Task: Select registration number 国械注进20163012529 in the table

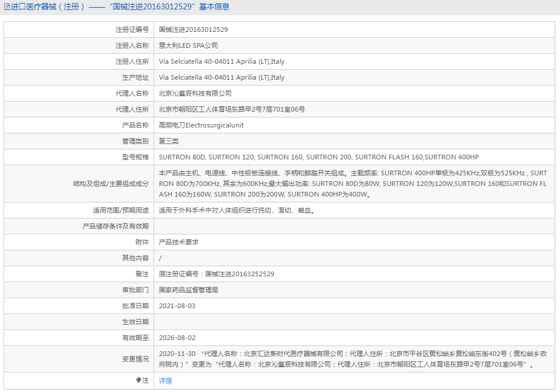Action: pos(193,30)
